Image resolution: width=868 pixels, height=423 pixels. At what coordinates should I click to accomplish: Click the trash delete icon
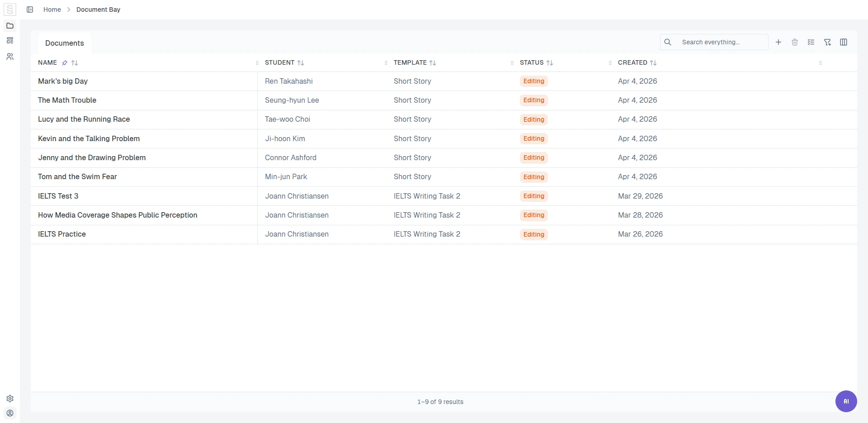[795, 42]
